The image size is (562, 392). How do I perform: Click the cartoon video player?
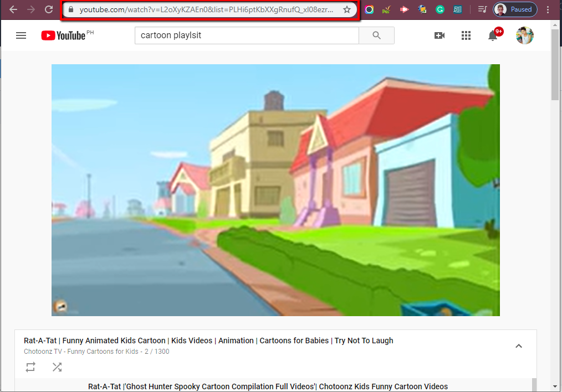click(x=275, y=190)
